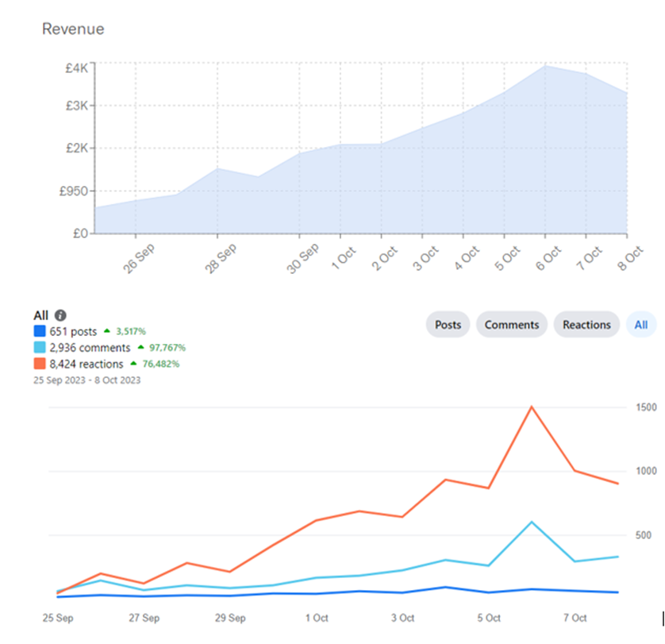Click the info icon beside All
This screenshot has height=644, width=665.
[x=60, y=315]
